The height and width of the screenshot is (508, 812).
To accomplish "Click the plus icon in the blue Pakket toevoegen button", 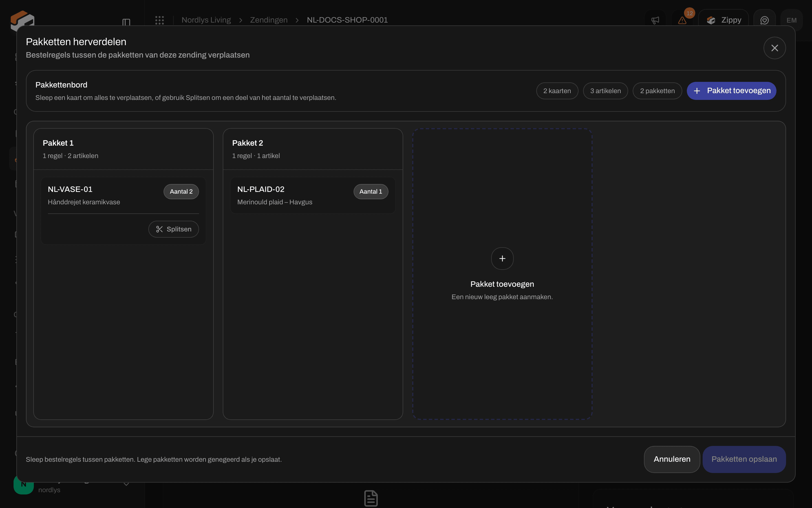I will point(697,91).
